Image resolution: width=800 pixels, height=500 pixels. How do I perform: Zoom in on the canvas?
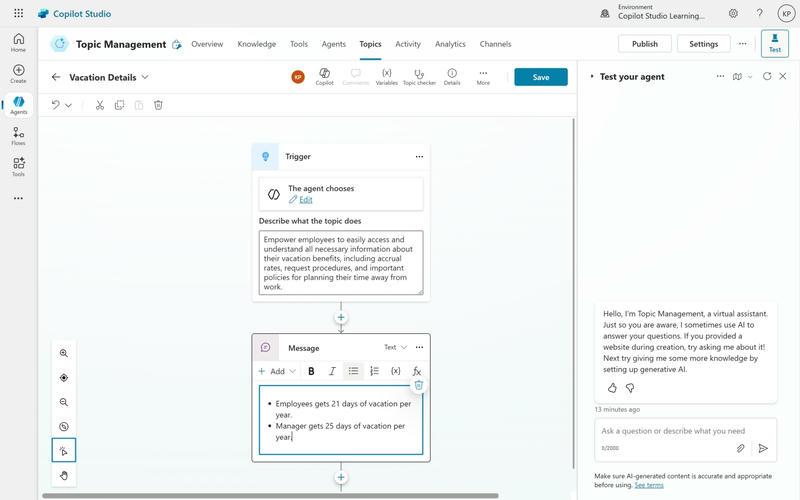coord(64,353)
